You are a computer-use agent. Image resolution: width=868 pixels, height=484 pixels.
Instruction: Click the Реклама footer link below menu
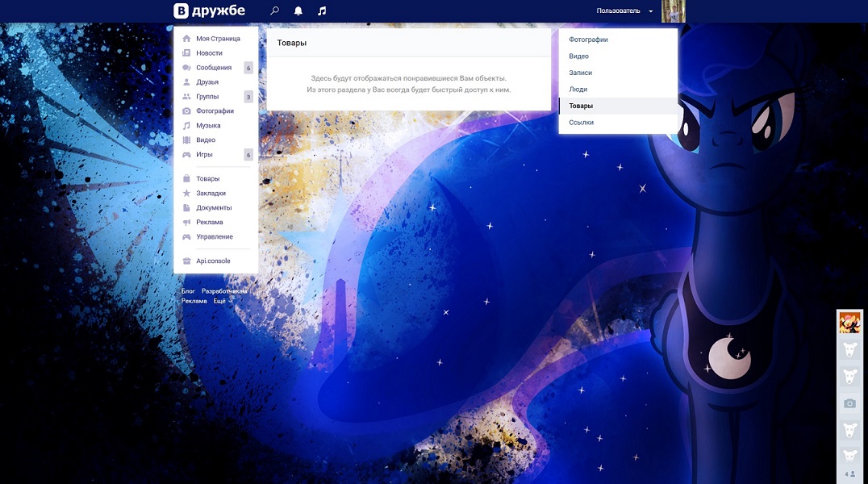coord(194,301)
